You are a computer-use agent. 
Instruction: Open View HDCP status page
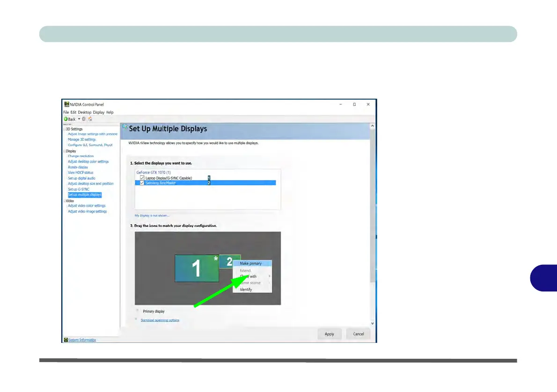point(81,173)
